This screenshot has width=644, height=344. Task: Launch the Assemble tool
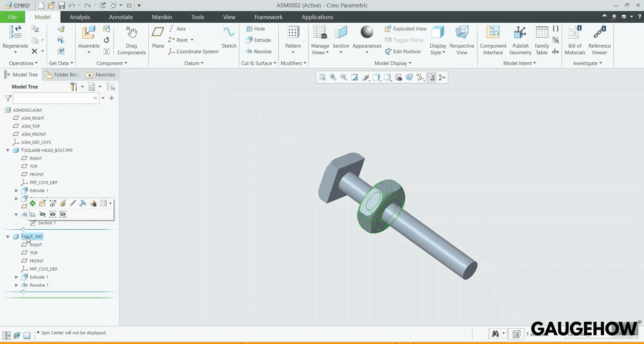88,37
